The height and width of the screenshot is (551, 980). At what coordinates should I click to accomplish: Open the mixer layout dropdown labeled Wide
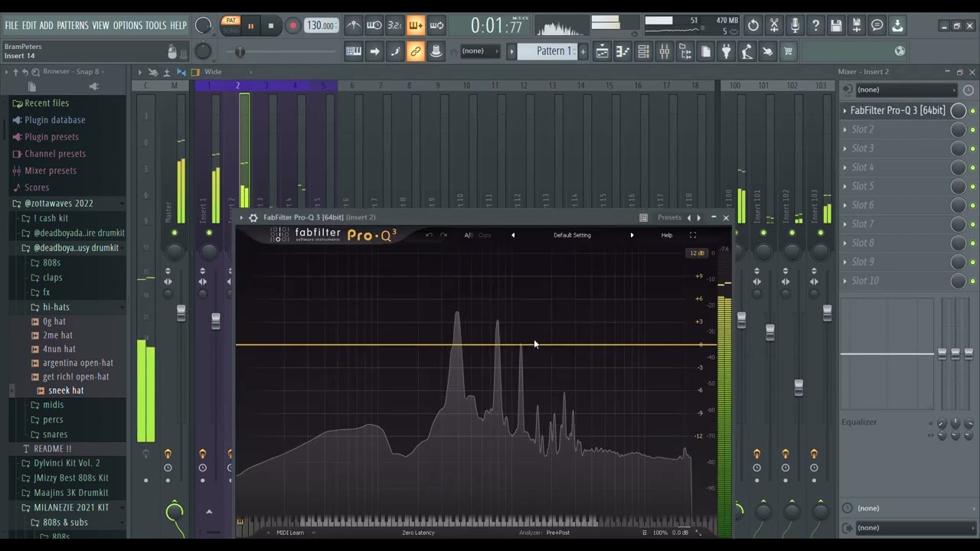(213, 72)
